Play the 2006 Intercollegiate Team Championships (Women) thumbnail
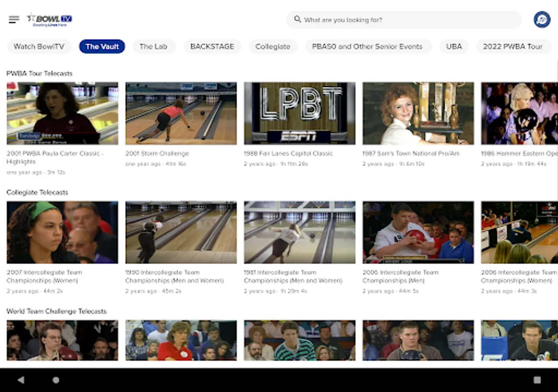Viewport: 558px width, 392px height. click(519, 232)
